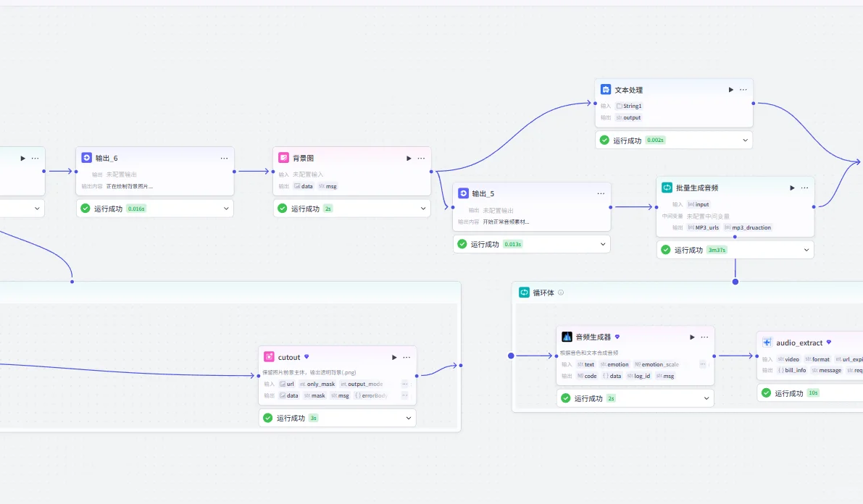The image size is (863, 504).
Task: Run the 文本处理 node with play button
Action: (731, 90)
